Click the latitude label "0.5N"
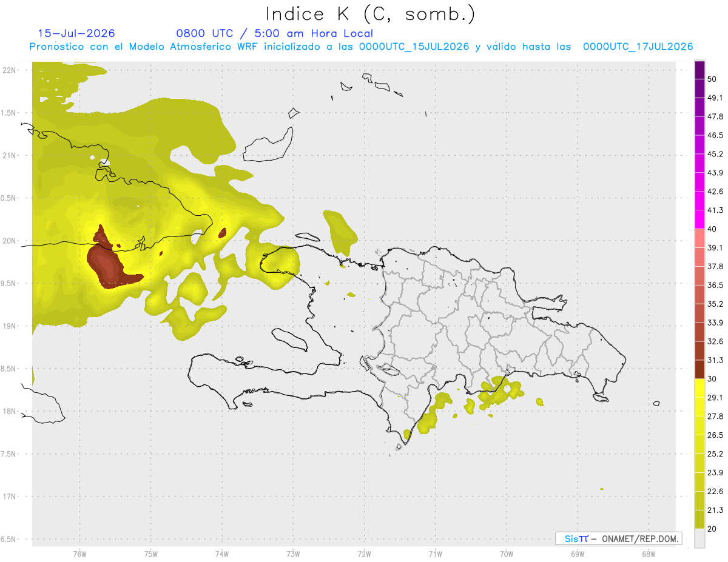 (9, 198)
